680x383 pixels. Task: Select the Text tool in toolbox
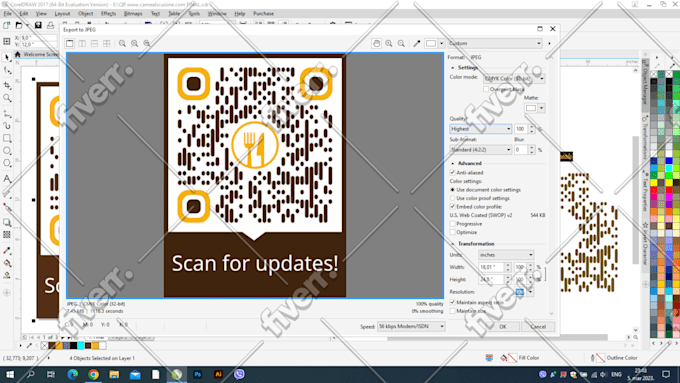pyautogui.click(x=7, y=178)
